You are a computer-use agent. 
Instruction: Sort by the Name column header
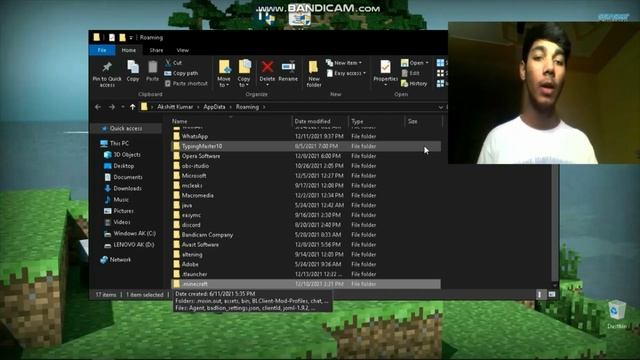231,121
